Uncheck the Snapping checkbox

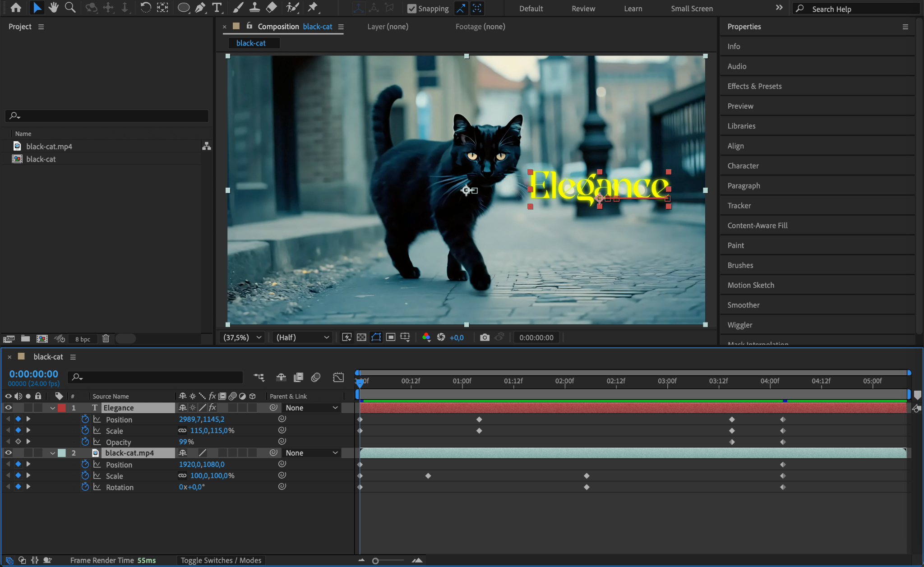tap(411, 9)
